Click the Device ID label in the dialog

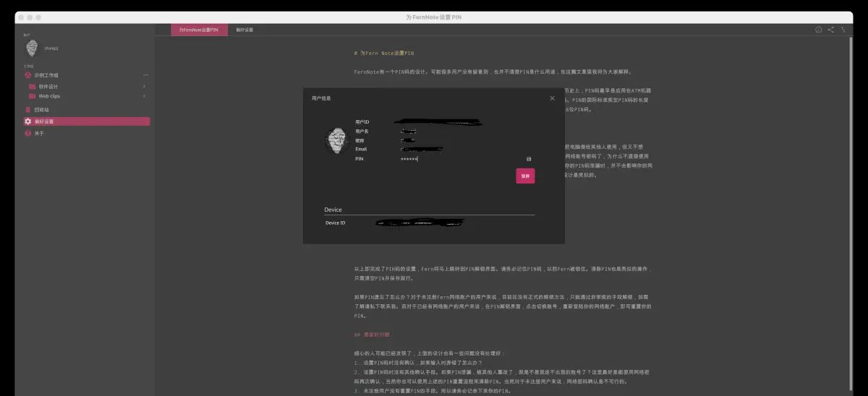(x=336, y=223)
